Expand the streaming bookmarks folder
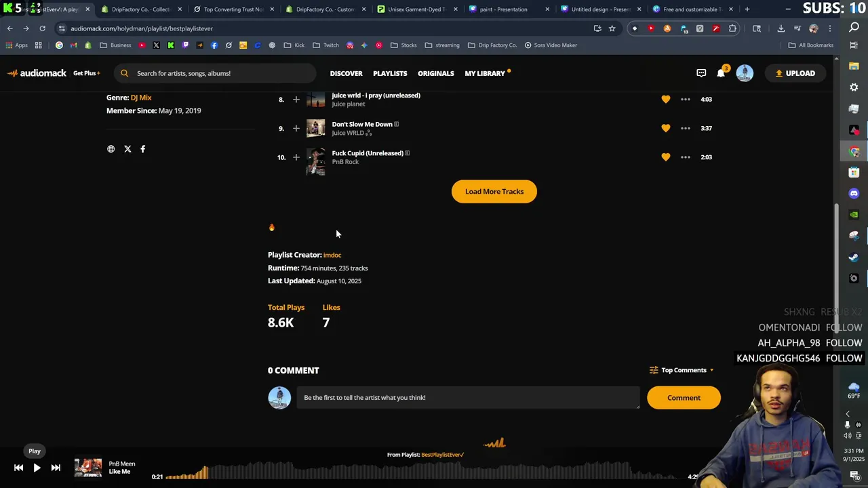Viewport: 868px width, 488px height. 441,45
